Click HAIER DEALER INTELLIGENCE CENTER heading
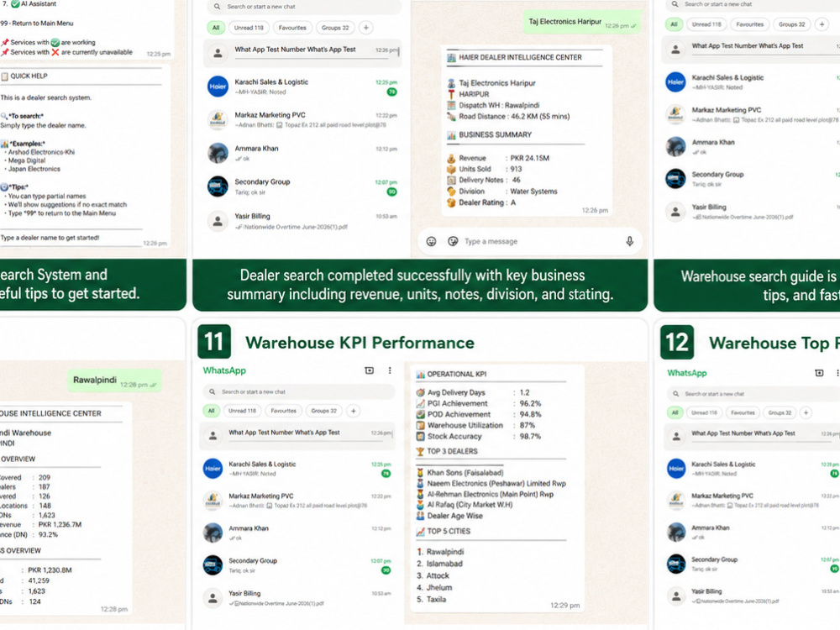The height and width of the screenshot is (630, 840). click(520, 57)
